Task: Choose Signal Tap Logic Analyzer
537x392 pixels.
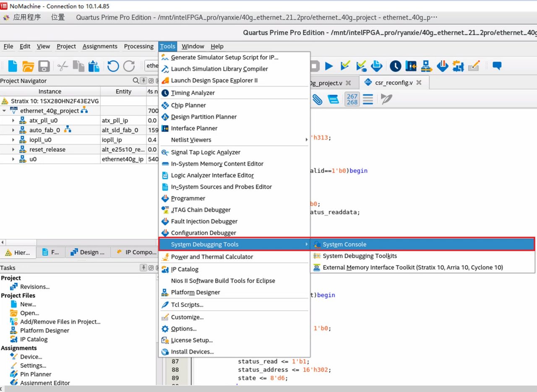Action: point(234,152)
